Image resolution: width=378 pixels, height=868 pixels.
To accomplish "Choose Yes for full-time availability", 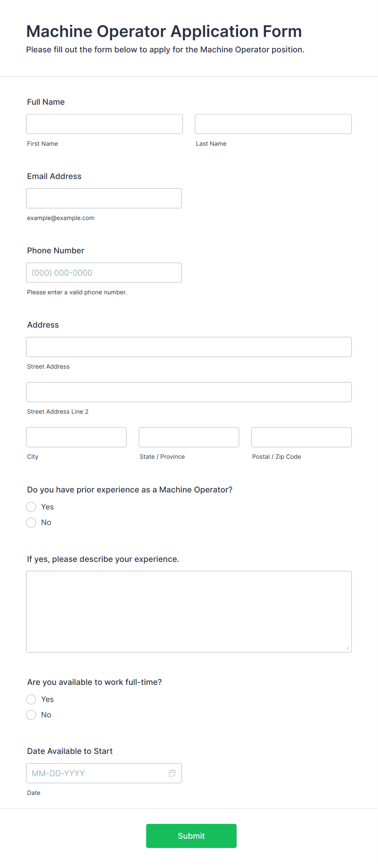I will (x=31, y=700).
